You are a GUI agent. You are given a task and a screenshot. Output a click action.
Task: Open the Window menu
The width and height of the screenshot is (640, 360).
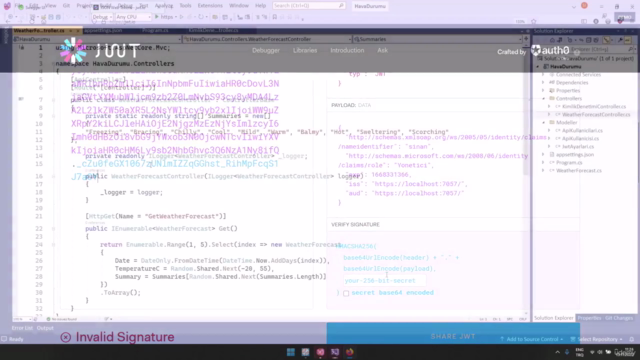click(239, 6)
